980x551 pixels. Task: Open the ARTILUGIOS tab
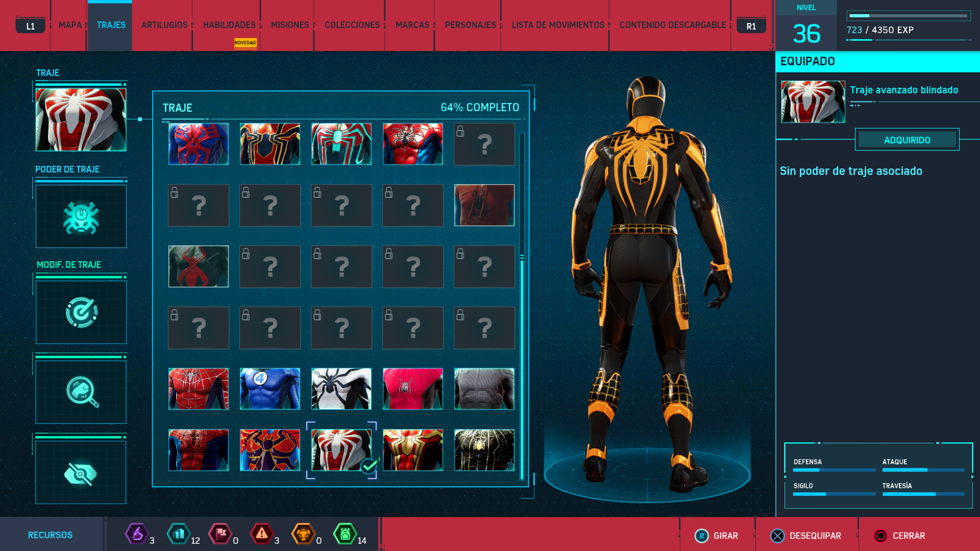tap(164, 25)
